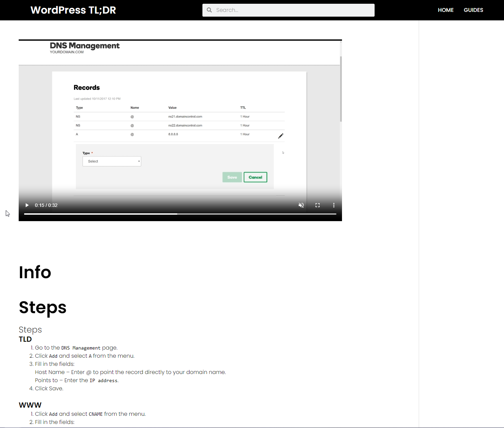Open the video's three-dot options menu
This screenshot has width=504, height=428.
click(x=334, y=205)
